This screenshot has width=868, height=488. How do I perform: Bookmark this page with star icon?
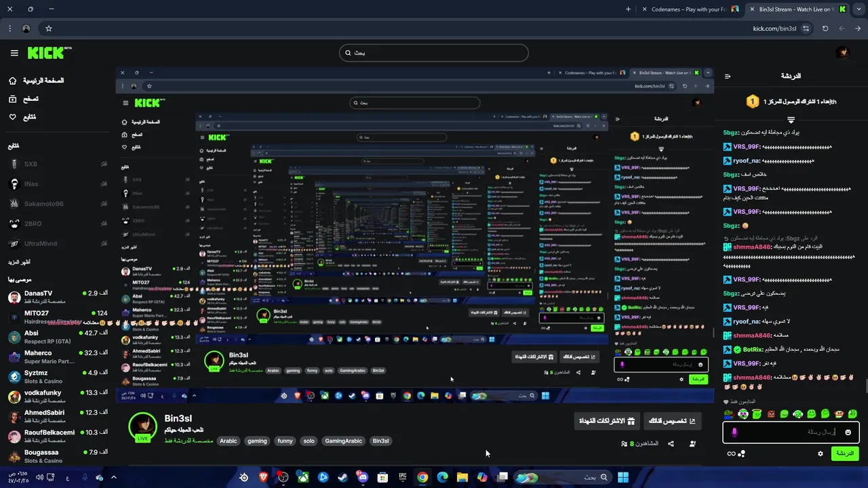point(49,28)
